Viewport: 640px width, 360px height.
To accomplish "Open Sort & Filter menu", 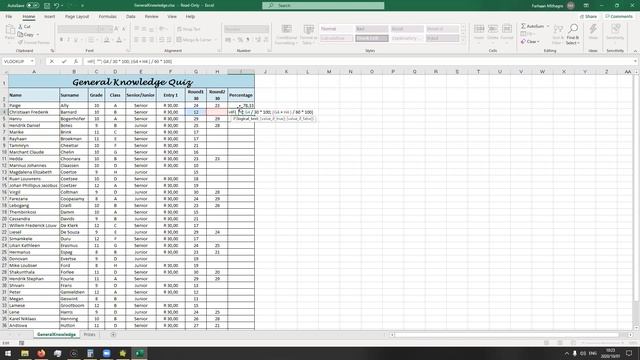I will tap(558, 34).
